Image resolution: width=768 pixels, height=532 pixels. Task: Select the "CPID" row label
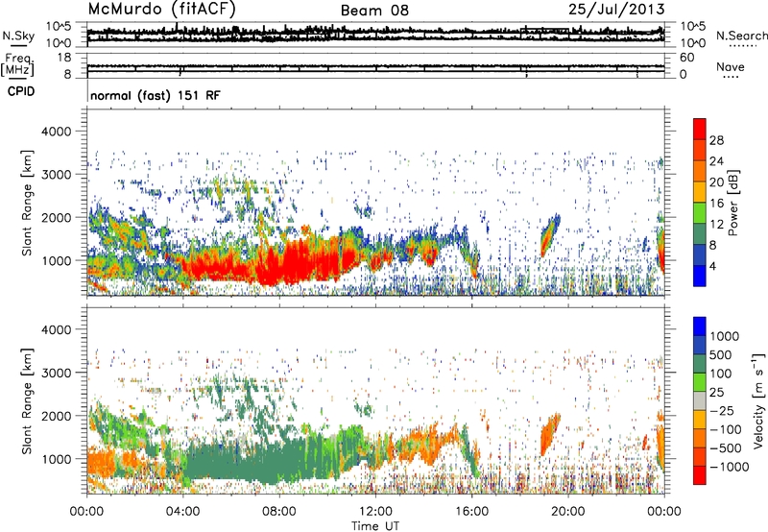point(21,91)
